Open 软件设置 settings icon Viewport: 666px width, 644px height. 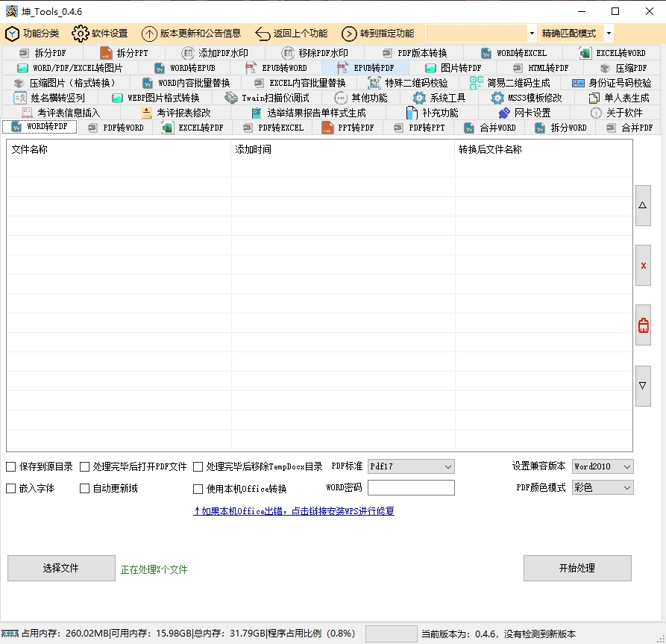80,34
